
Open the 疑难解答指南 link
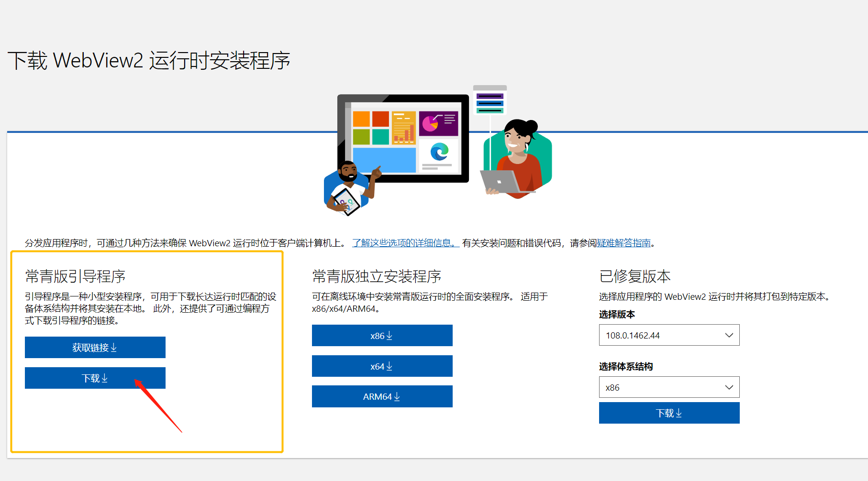(x=624, y=243)
